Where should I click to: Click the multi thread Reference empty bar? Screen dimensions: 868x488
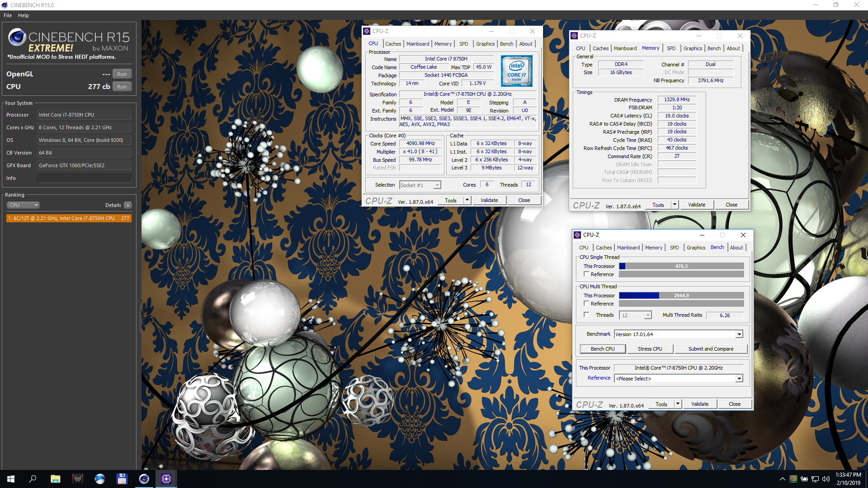[x=681, y=304]
